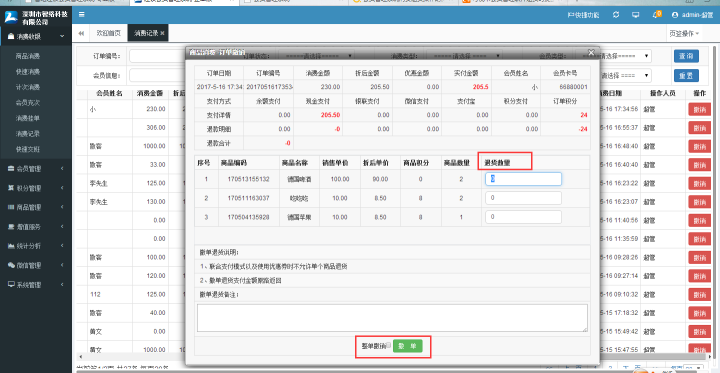Open dropdown left of the 重置 button
720x373 pixels.
pos(625,75)
